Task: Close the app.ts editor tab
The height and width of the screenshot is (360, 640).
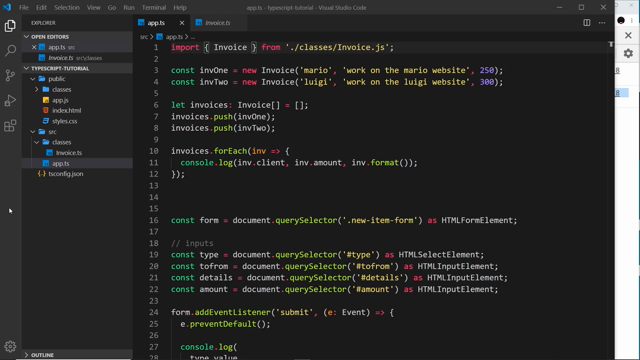Action: point(182,23)
